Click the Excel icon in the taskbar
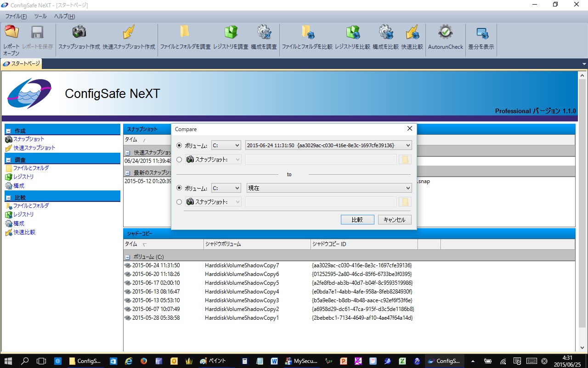The width and height of the screenshot is (588, 368). click(x=402, y=361)
